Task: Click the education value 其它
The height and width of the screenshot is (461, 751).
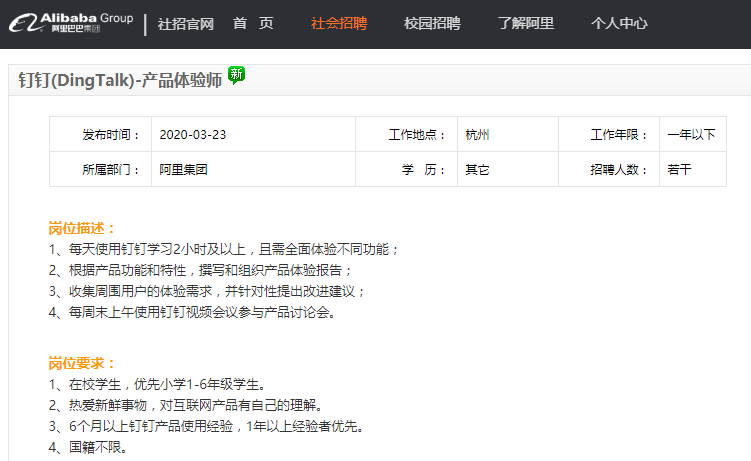Action: pos(477,169)
